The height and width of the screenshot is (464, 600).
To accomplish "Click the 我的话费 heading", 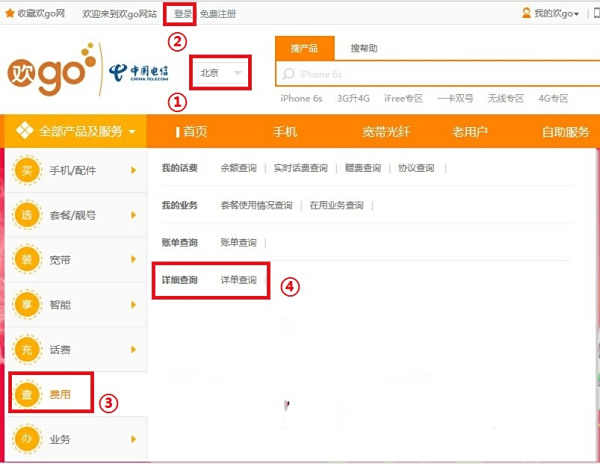I will pyautogui.click(x=179, y=168).
